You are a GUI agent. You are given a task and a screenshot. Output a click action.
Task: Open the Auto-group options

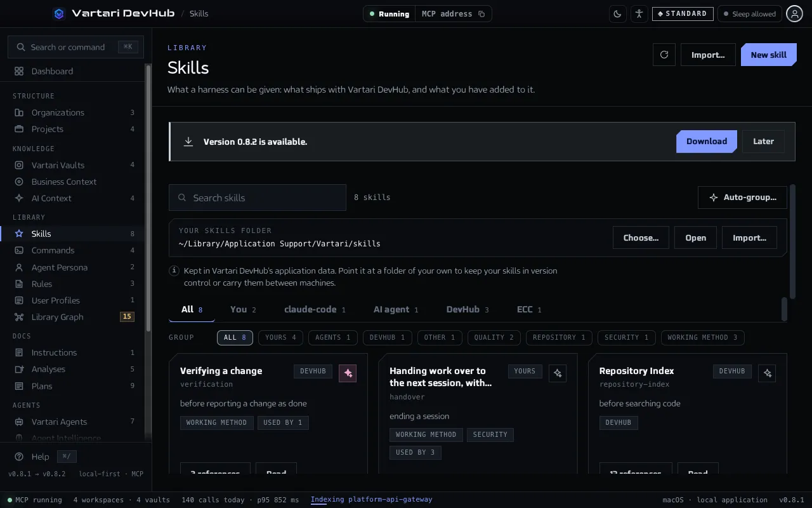click(x=742, y=197)
